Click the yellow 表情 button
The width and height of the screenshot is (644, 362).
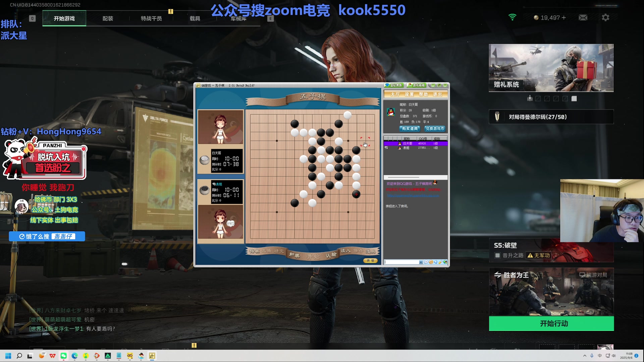pyautogui.click(x=370, y=260)
